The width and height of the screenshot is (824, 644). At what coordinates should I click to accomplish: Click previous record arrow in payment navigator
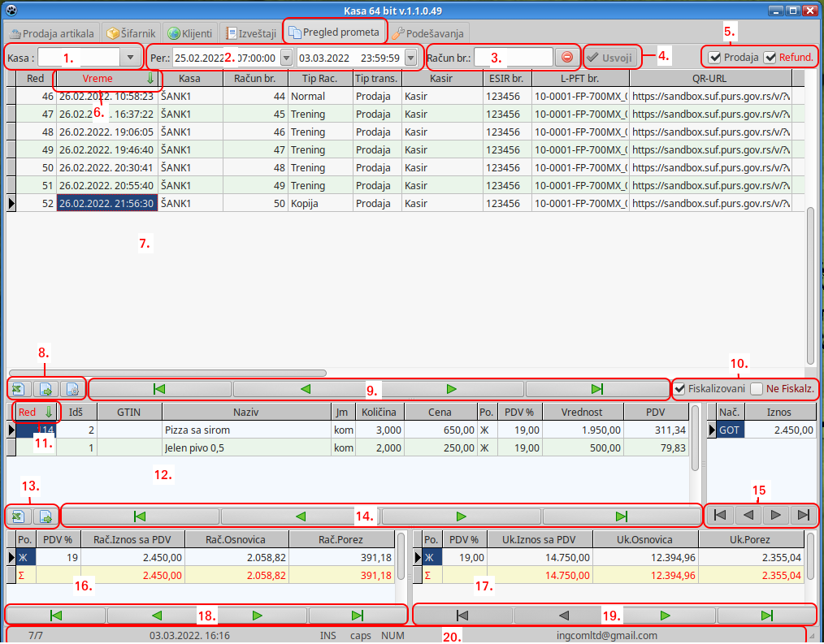pyautogui.click(x=750, y=515)
